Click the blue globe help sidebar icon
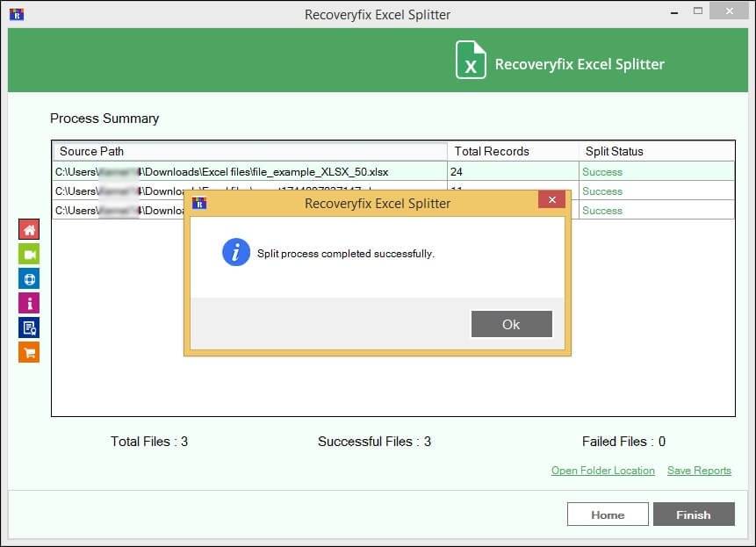 tap(29, 278)
